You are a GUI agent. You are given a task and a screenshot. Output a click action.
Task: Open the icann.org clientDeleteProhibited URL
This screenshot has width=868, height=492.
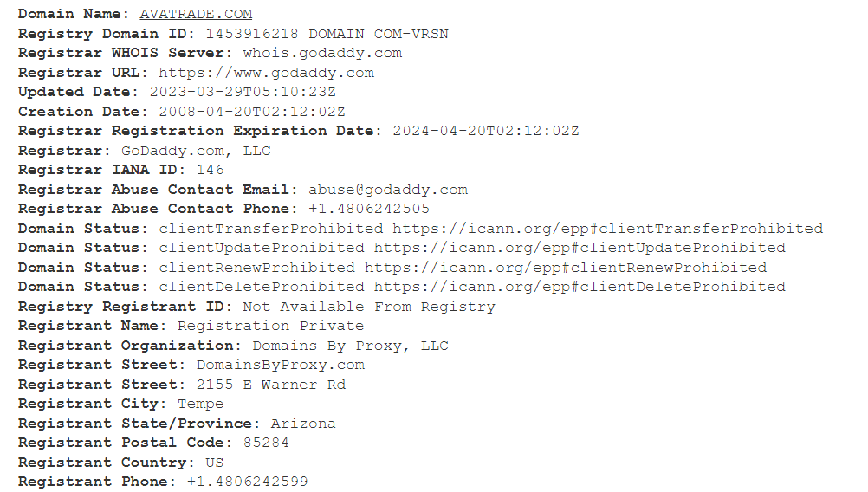click(x=580, y=287)
